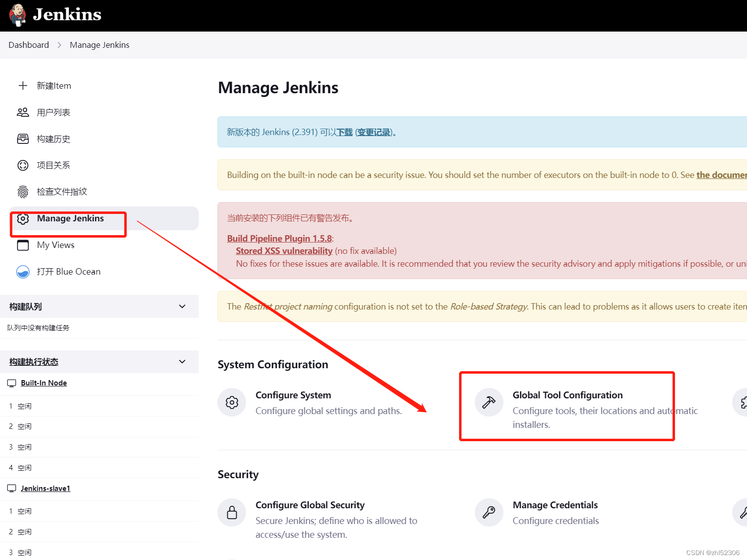Click the Manage Jenkins page heading
Viewport: 747px width, 560px height.
(278, 88)
